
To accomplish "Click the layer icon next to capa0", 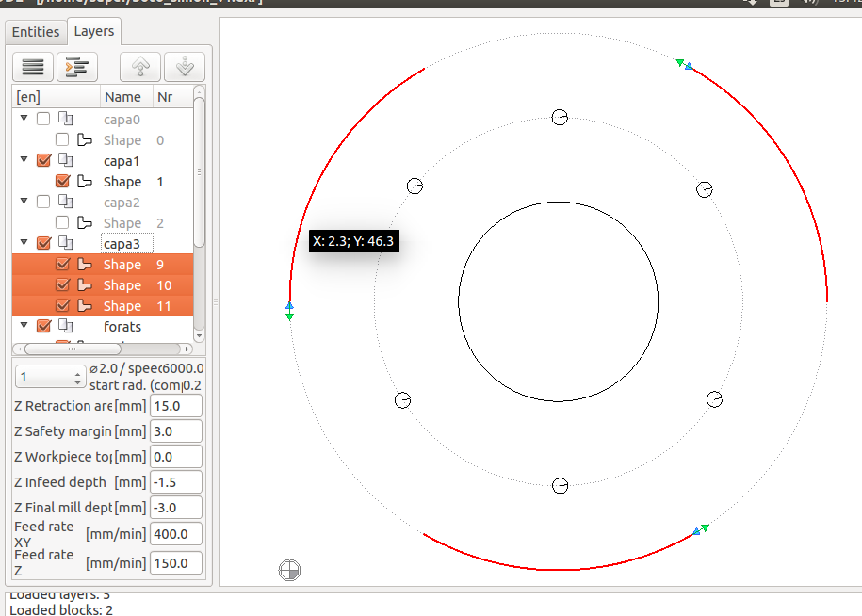I will [x=65, y=120].
